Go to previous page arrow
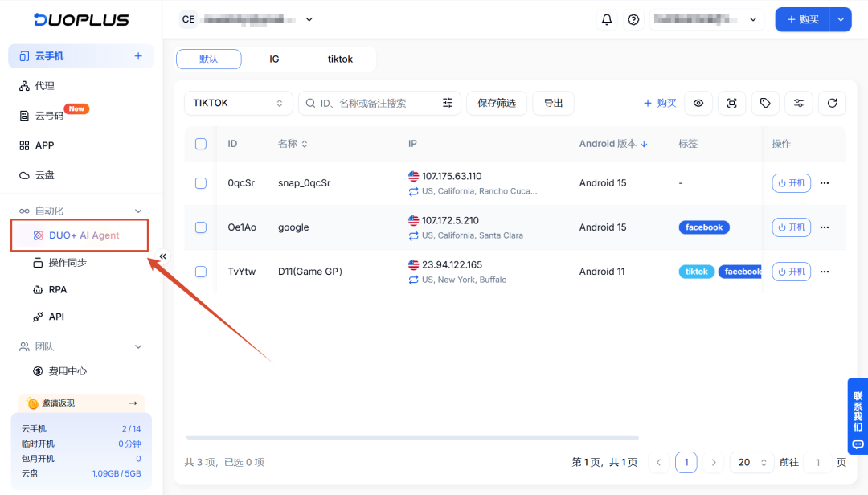Image resolution: width=868 pixels, height=495 pixels. (x=659, y=462)
